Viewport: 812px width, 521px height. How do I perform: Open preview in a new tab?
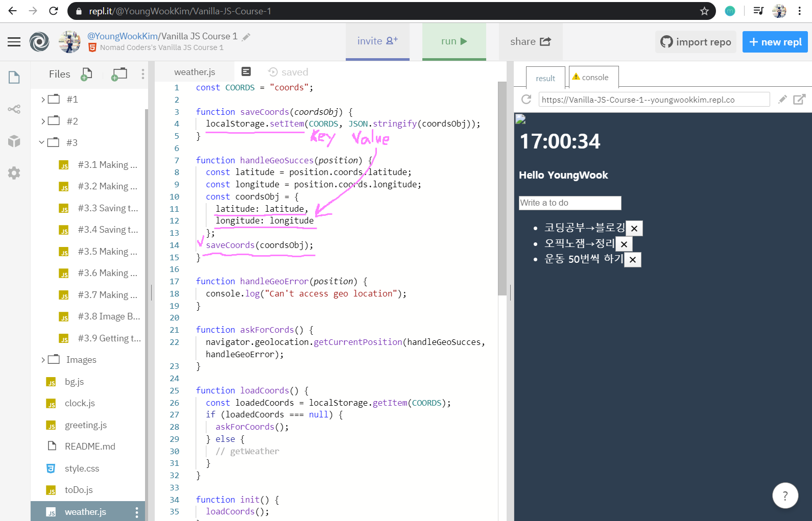pos(800,100)
